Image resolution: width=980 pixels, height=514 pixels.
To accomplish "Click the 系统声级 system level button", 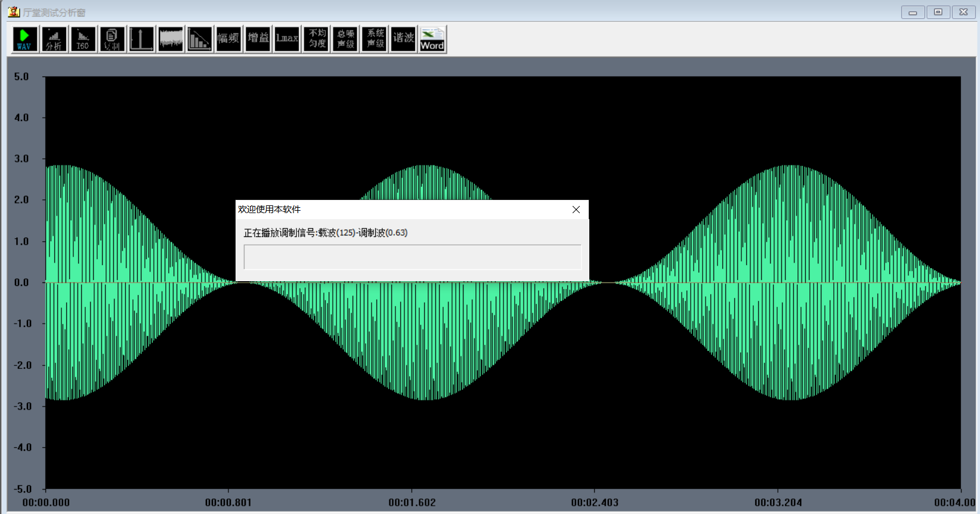I will (375, 39).
